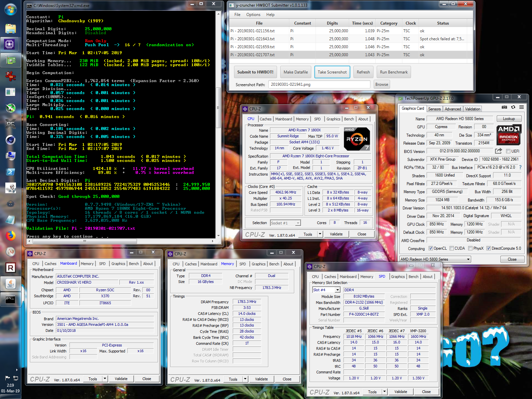The image size is (532, 399).
Task: Click the CPU-Z taskbar icon
Action: tap(10, 44)
